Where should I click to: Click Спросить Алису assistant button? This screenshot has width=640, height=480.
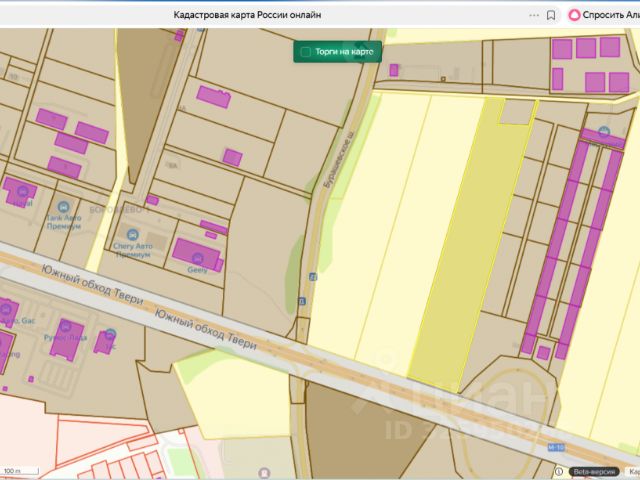coord(604,14)
